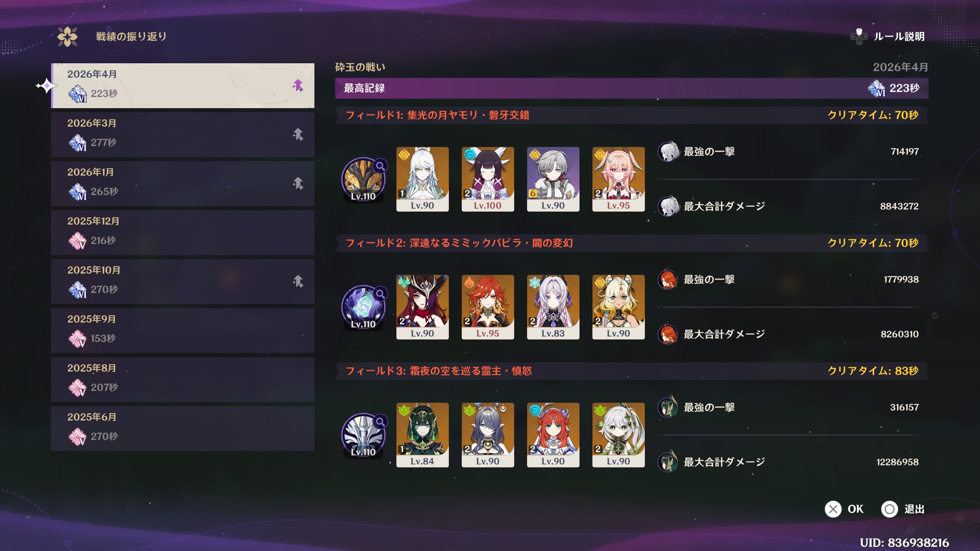
Task: Select the 2026年1月 265秒 record
Action: click(183, 184)
